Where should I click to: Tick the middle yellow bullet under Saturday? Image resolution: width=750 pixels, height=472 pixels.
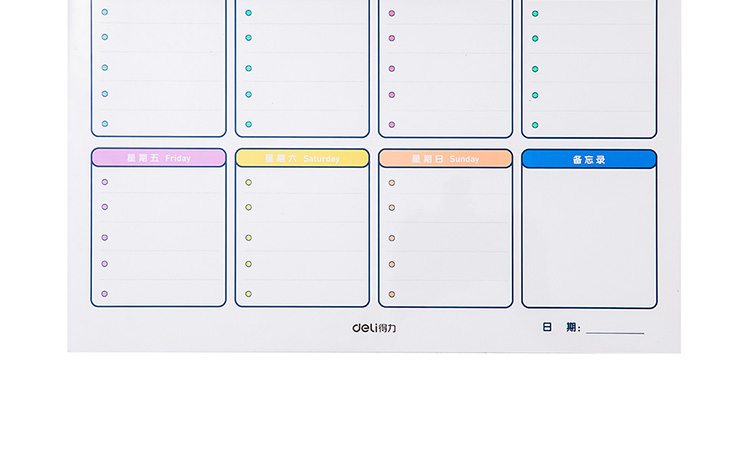coord(249,238)
